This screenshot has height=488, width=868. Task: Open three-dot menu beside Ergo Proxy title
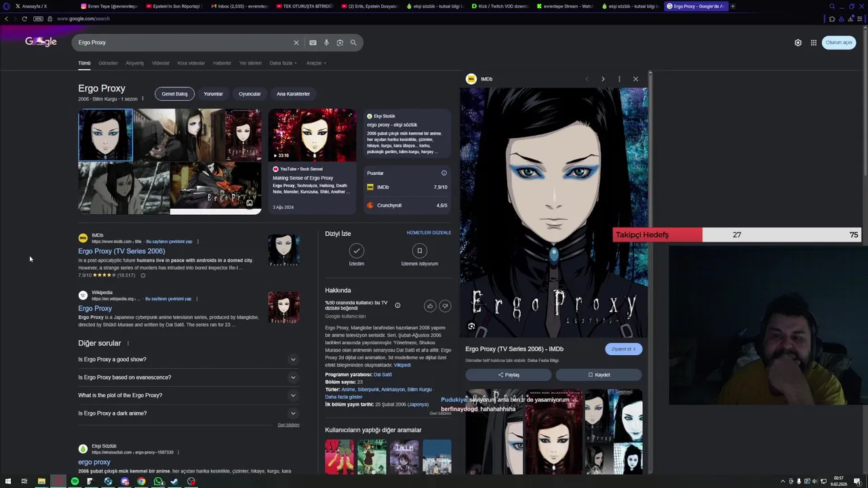tap(142, 99)
